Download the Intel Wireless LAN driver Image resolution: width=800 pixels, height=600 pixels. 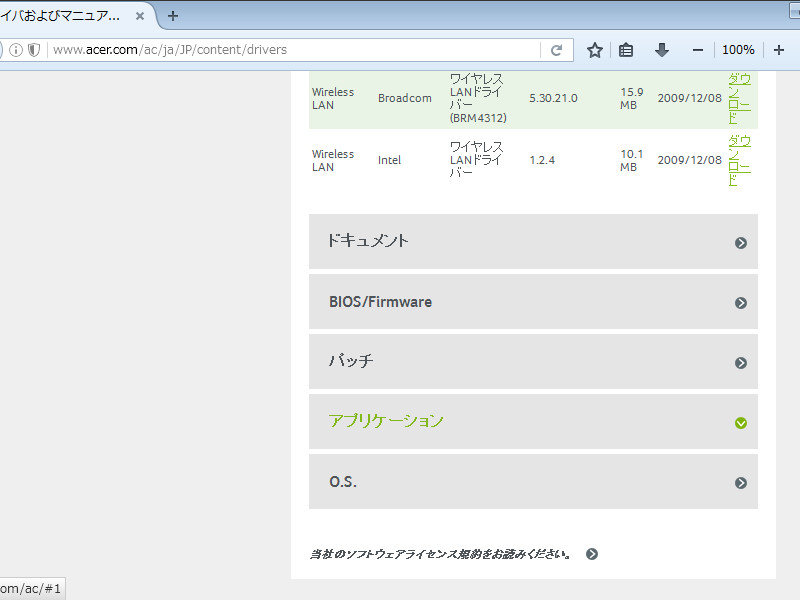click(x=739, y=160)
